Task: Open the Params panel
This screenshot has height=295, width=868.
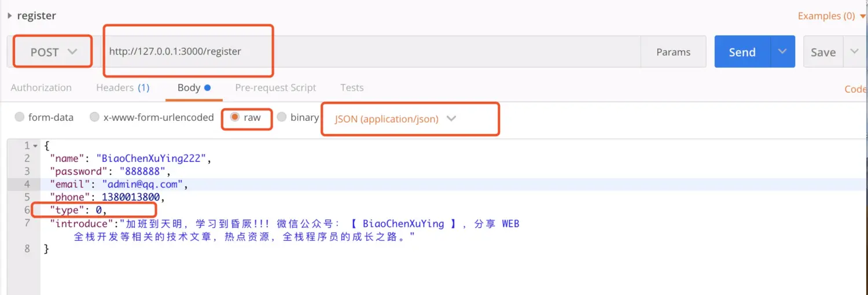Action: (674, 52)
